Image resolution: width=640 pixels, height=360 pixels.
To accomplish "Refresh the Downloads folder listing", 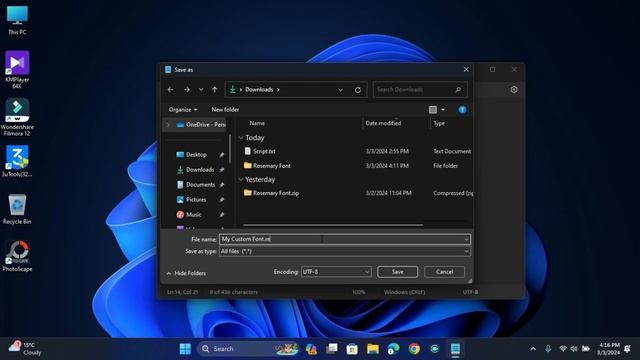I will (x=358, y=90).
